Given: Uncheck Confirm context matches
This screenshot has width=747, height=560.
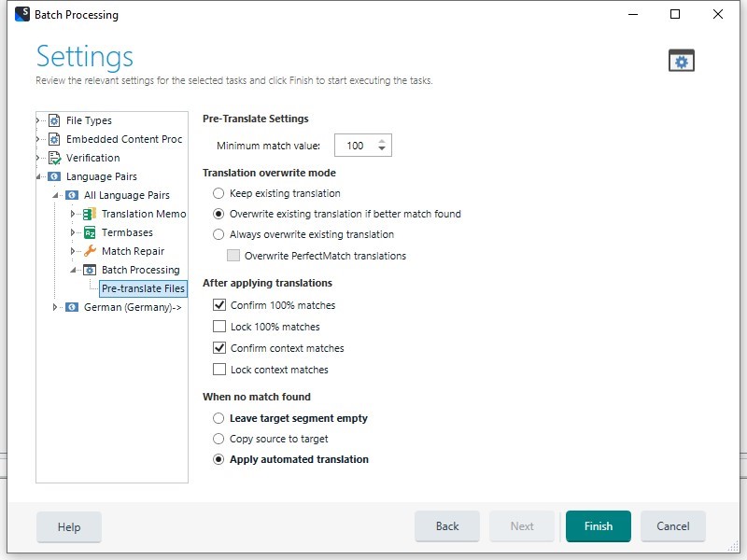Looking at the screenshot, I should (x=219, y=347).
